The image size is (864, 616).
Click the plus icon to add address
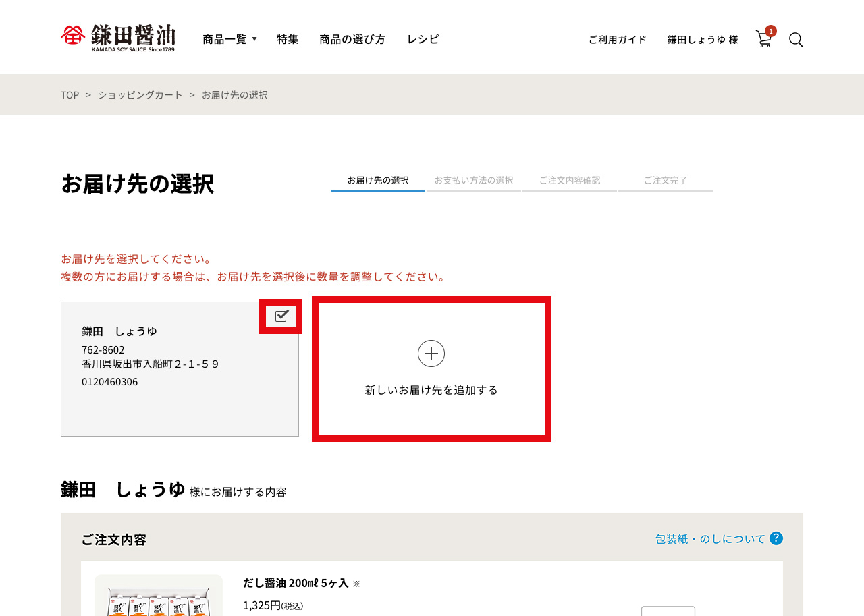point(431,354)
